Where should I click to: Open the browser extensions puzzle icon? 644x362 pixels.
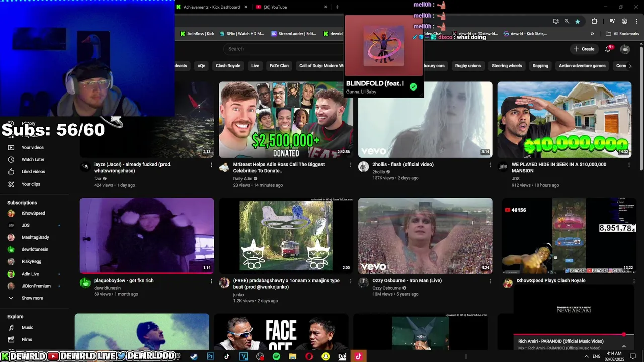point(594,21)
